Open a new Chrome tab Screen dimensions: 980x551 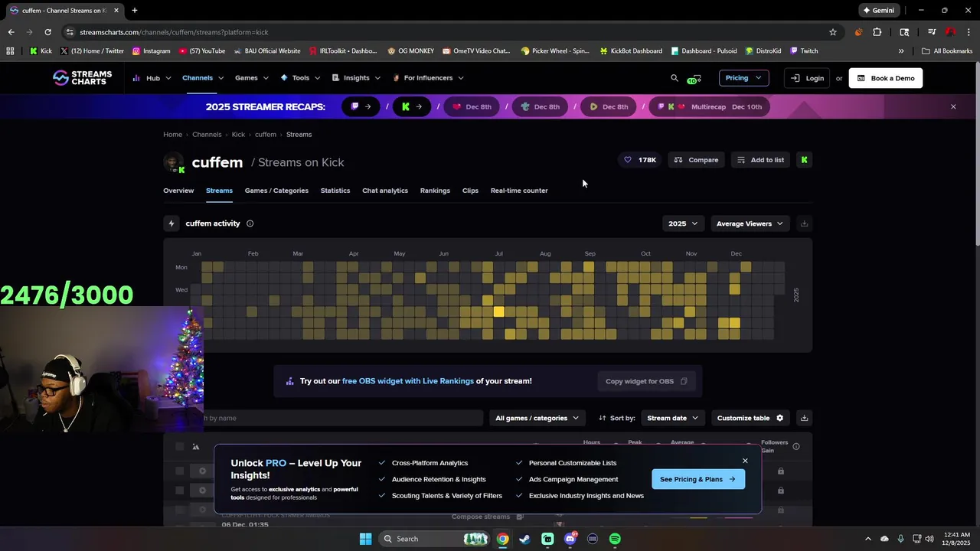(135, 11)
